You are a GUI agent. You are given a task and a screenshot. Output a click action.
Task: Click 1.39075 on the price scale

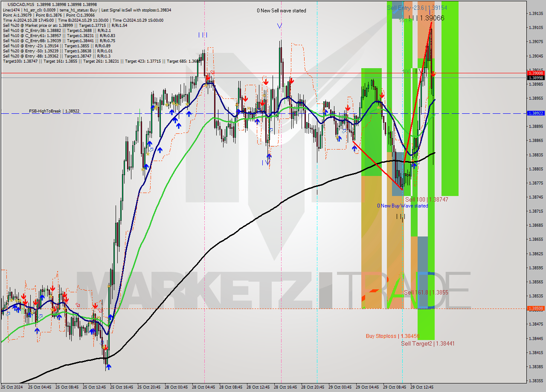pos(535,42)
